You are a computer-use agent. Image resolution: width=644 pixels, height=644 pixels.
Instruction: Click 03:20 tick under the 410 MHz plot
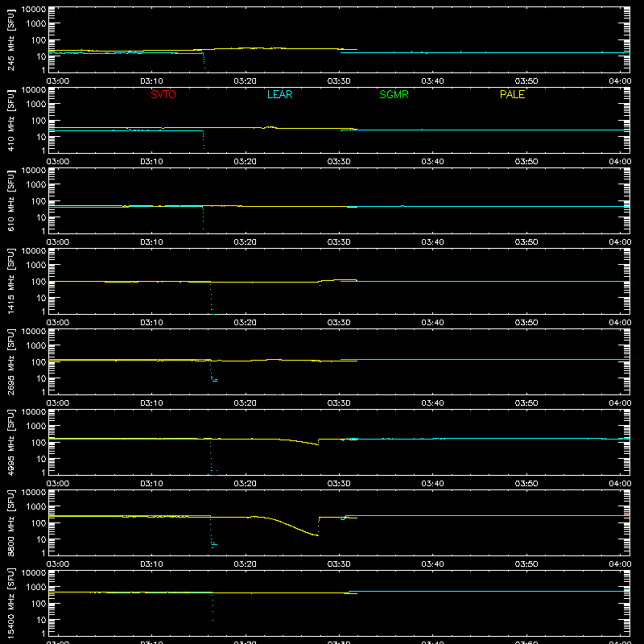click(246, 162)
